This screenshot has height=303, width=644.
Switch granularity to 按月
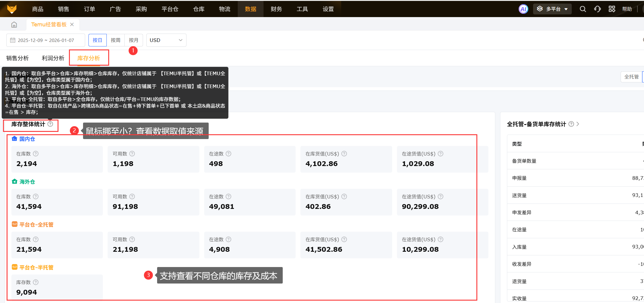pos(134,40)
